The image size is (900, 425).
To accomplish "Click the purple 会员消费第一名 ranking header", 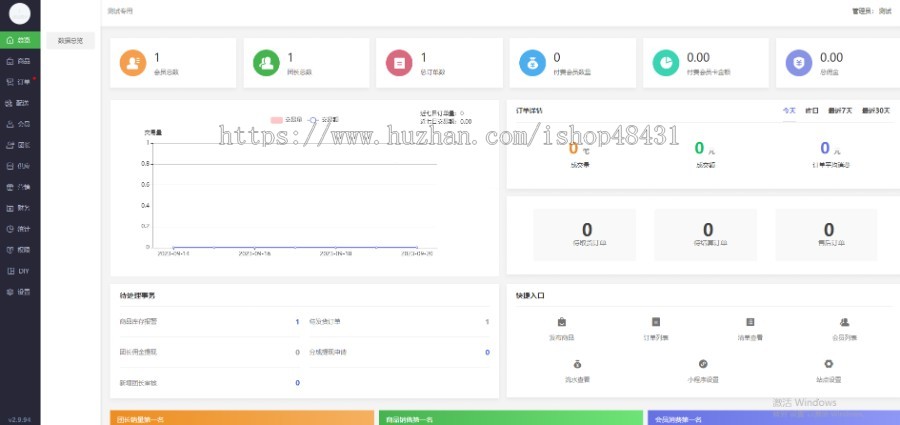I will click(x=774, y=418).
